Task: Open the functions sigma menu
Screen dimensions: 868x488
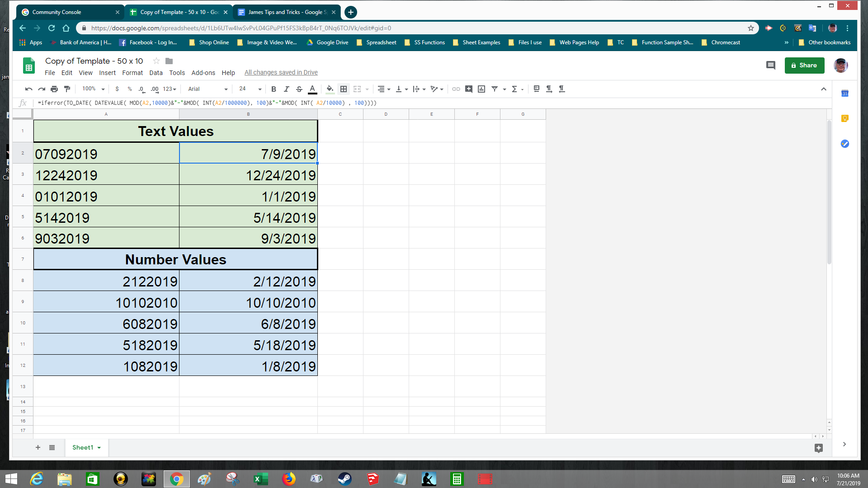Action: [517, 89]
